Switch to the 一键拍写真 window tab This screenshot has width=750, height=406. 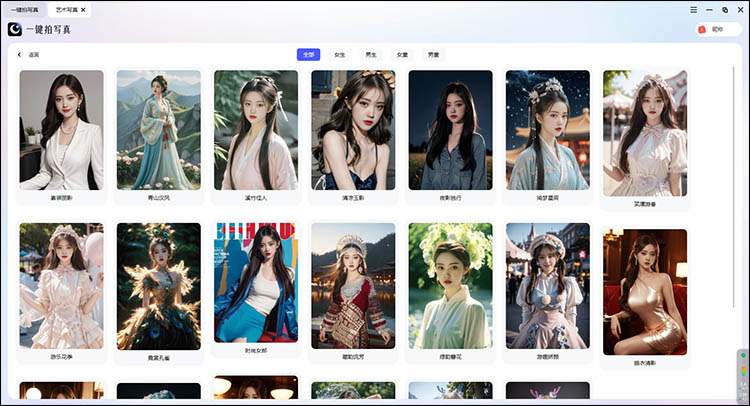(24, 10)
